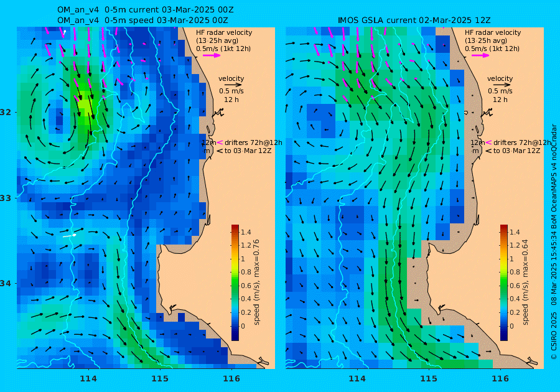
Task: Click the left map '0.5 m/s' velocity scale text
Action: coord(231,91)
